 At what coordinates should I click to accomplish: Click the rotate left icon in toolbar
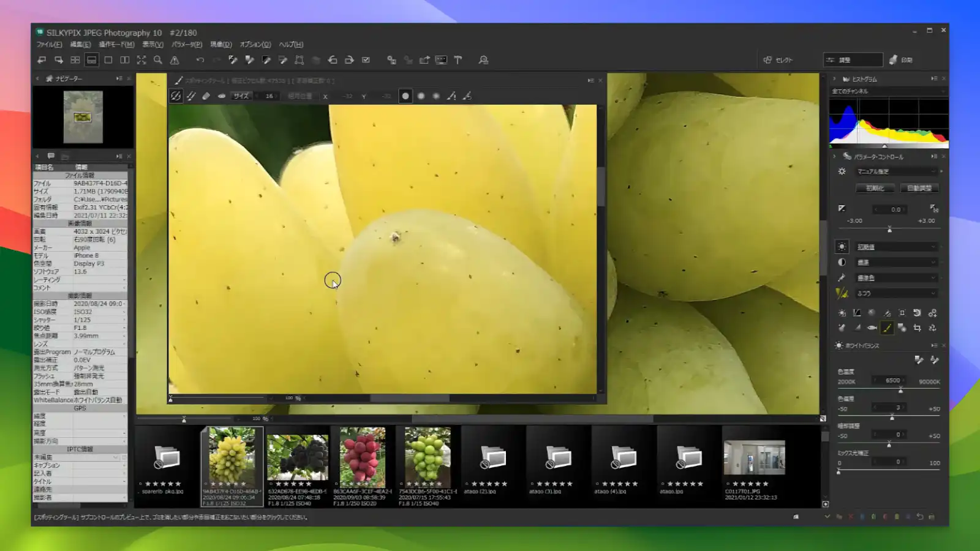333,60
